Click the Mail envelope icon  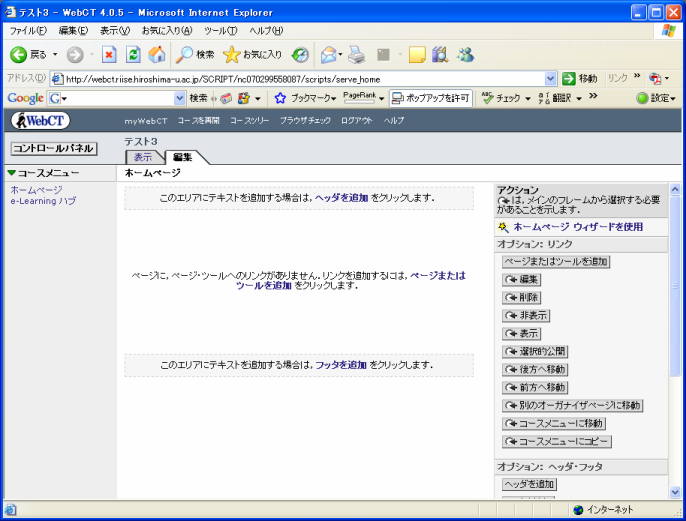pos(329,55)
